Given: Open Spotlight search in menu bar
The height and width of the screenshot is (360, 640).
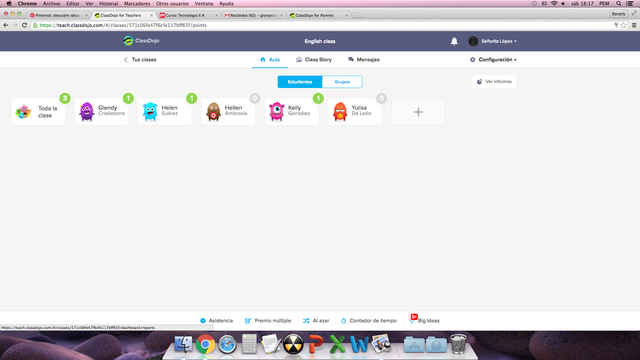Looking at the screenshot, I should (619, 3).
